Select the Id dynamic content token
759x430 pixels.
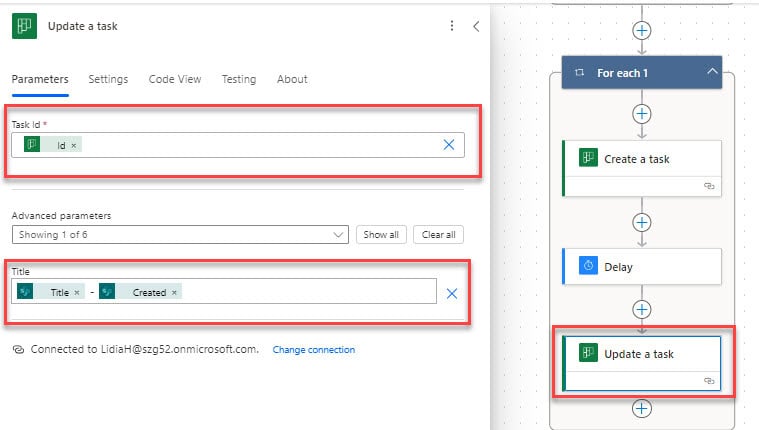pos(53,145)
